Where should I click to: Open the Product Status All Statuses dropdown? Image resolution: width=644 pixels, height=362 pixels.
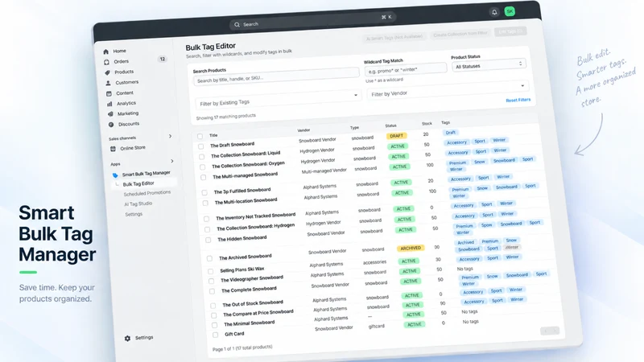click(489, 65)
